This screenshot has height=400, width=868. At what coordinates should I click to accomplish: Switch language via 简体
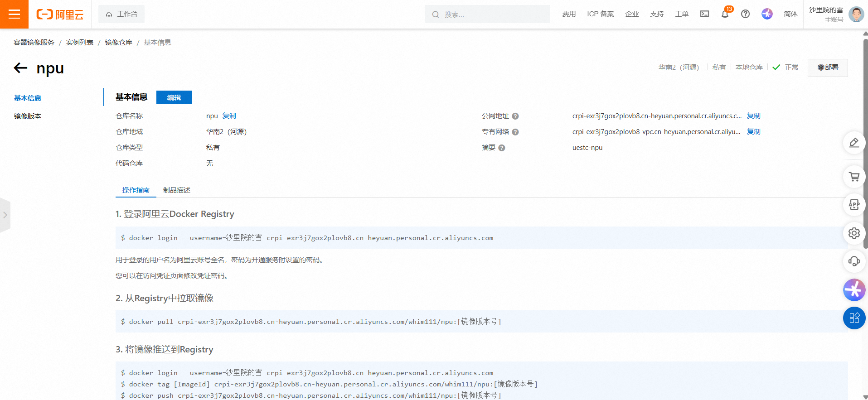(790, 14)
